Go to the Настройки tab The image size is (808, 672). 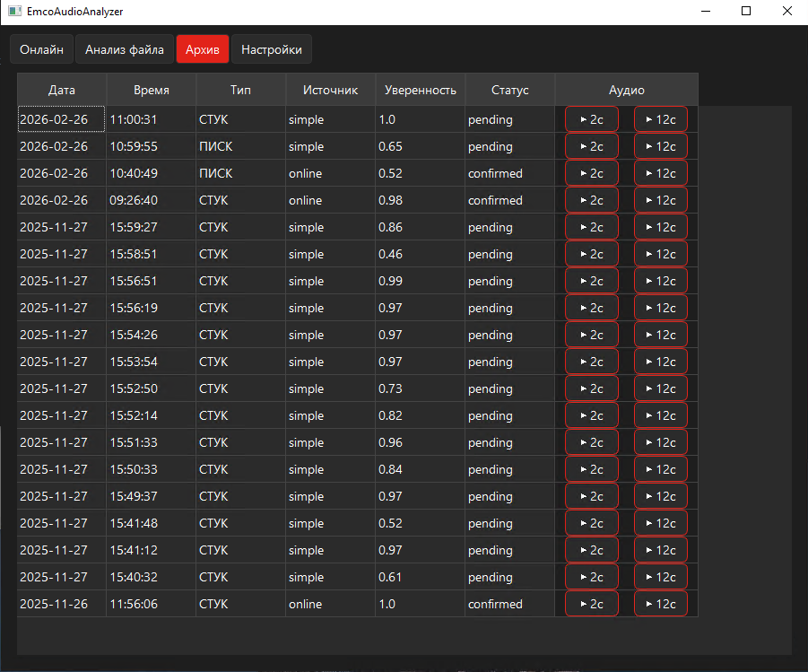tap(272, 49)
